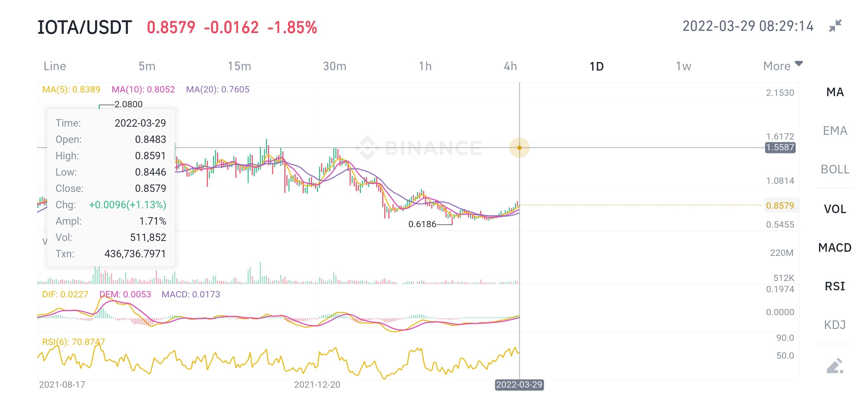Click the IOTA/USDT pair title
Screen dimensions: 868x401
pos(85,27)
